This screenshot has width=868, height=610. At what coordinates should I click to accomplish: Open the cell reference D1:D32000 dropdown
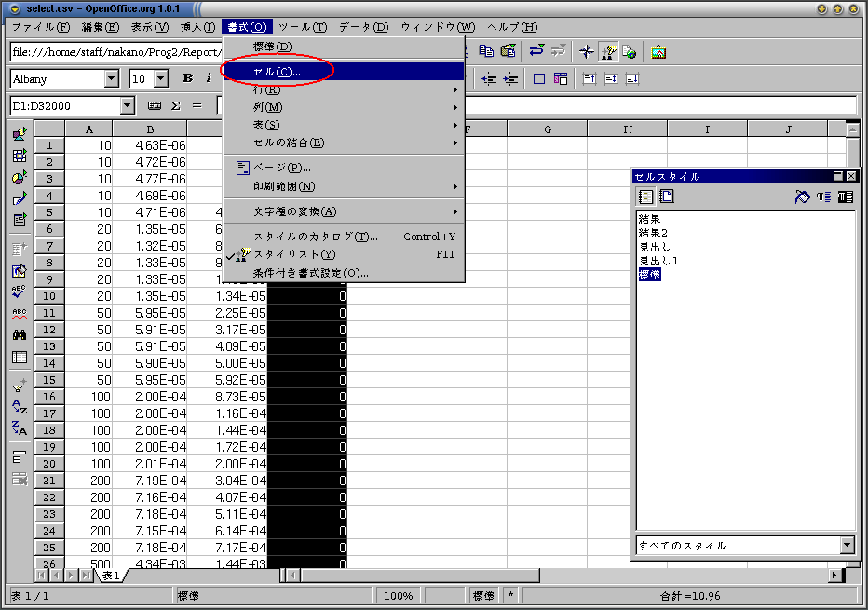click(128, 106)
